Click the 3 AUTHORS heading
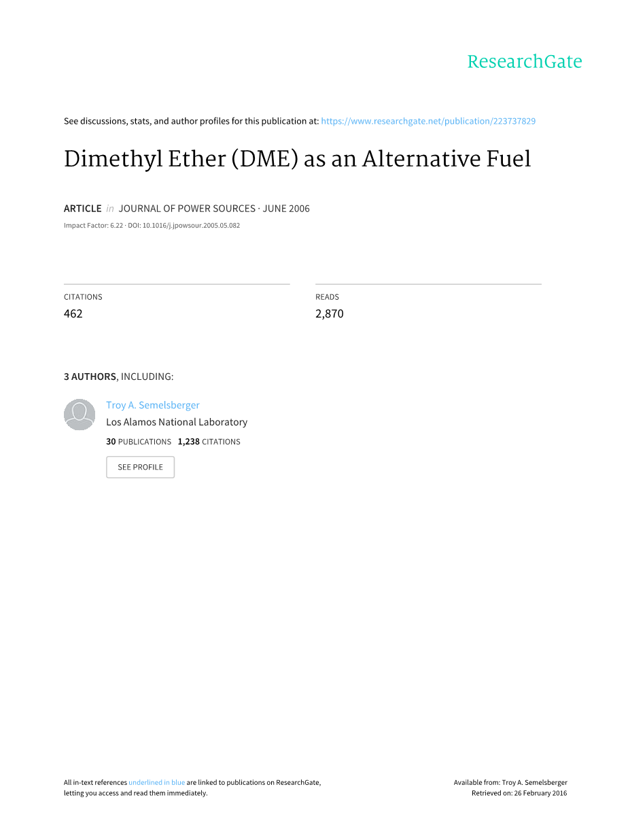 click(x=90, y=377)
